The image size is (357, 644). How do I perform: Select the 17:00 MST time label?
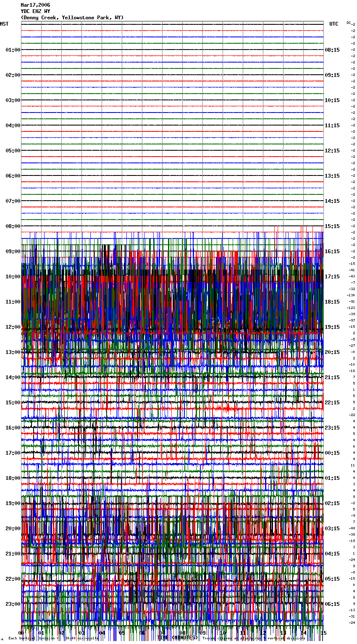(x=13, y=453)
